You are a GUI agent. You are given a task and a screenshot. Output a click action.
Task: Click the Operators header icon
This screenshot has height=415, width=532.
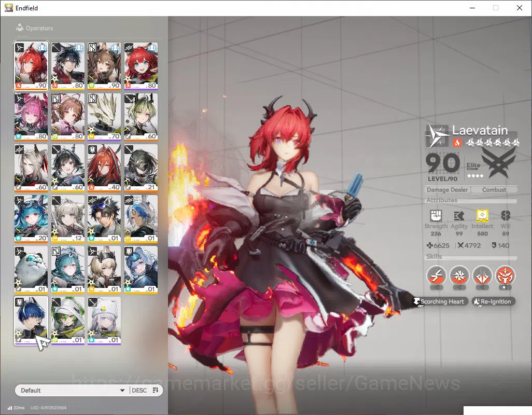[20, 27]
